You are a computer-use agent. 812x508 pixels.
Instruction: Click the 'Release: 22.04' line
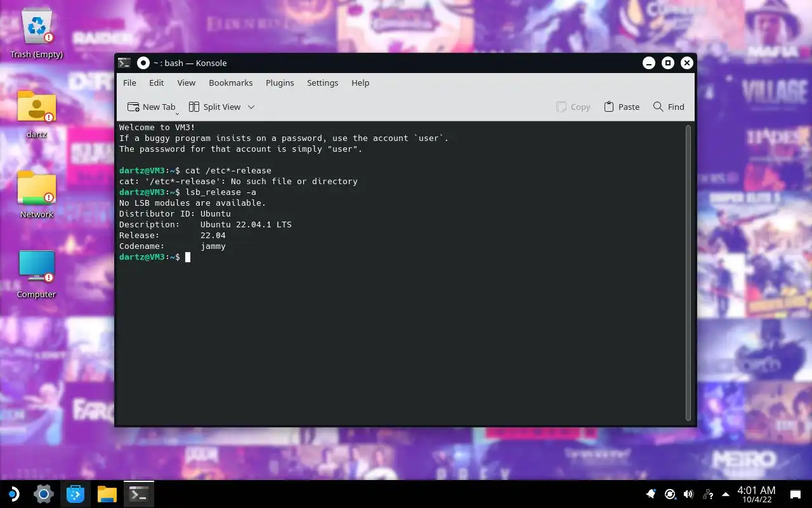pos(173,235)
